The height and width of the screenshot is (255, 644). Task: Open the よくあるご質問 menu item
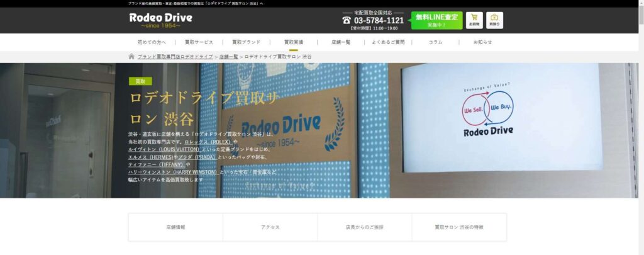pos(388,42)
